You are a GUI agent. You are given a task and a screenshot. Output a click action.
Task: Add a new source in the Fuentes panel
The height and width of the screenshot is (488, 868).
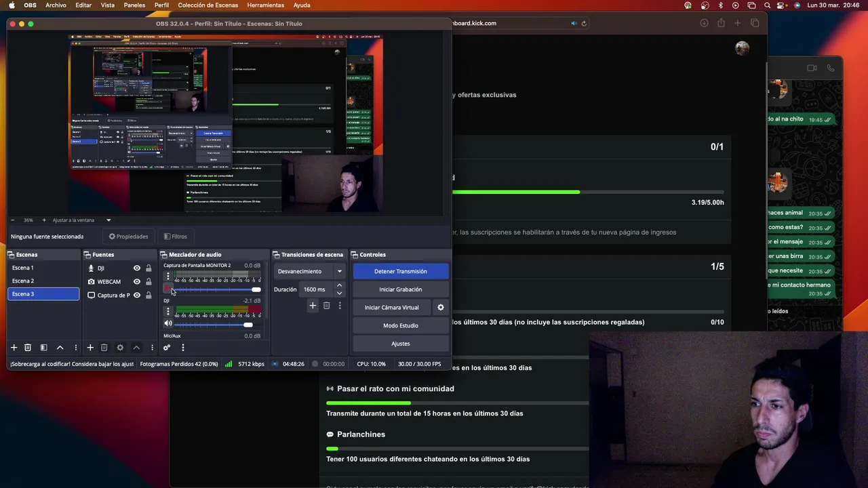(90, 348)
